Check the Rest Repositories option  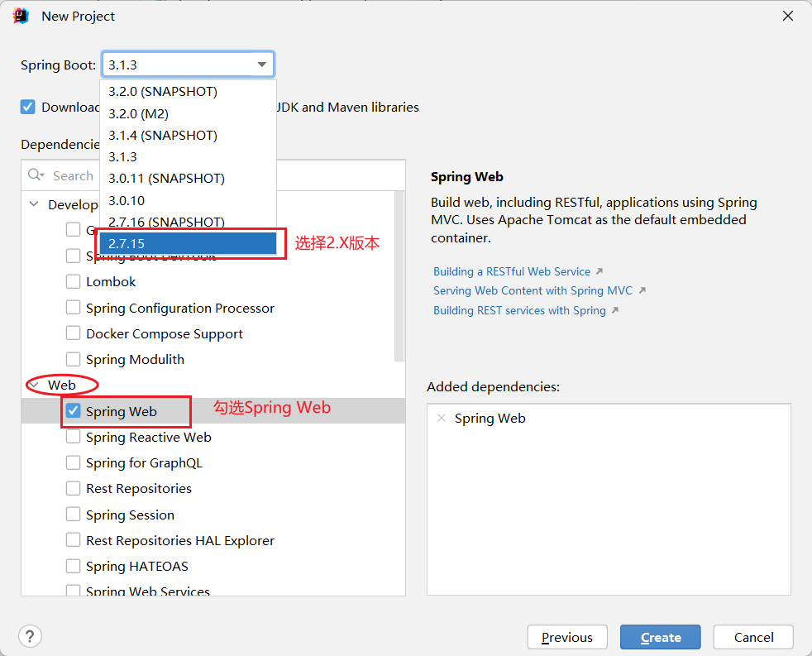(73, 488)
